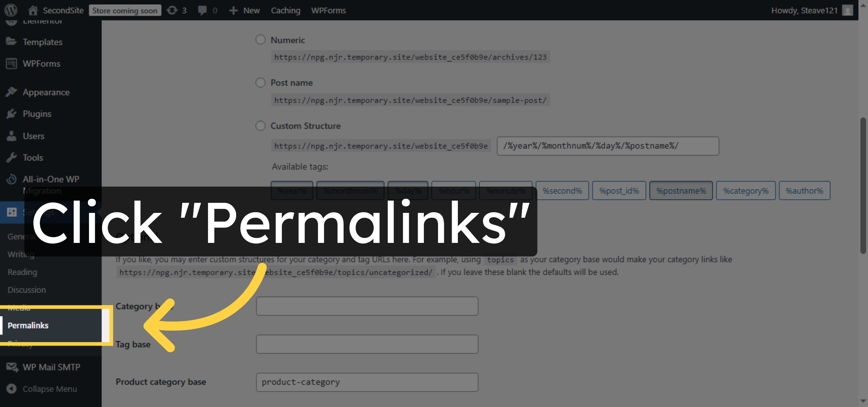This screenshot has height=407, width=868.
Task: Select the Plugins plug icon
Action: pyautogui.click(x=12, y=113)
